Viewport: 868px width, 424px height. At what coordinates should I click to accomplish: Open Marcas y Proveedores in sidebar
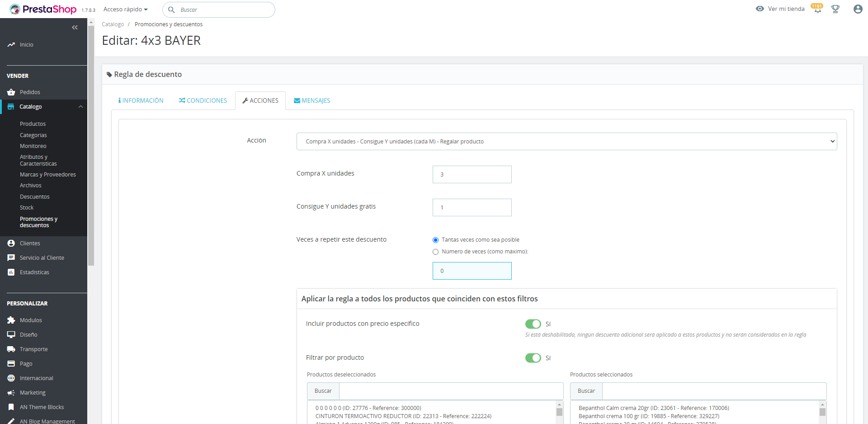48,175
